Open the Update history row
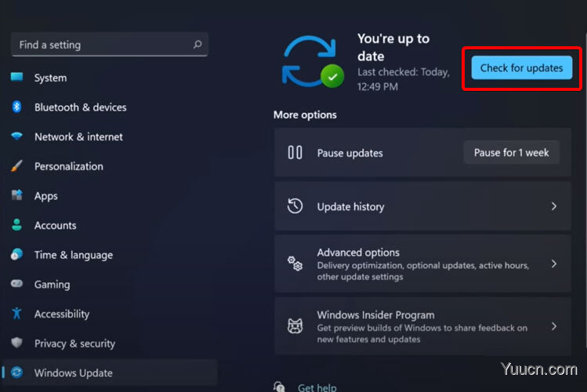The height and width of the screenshot is (392, 587). [422, 206]
